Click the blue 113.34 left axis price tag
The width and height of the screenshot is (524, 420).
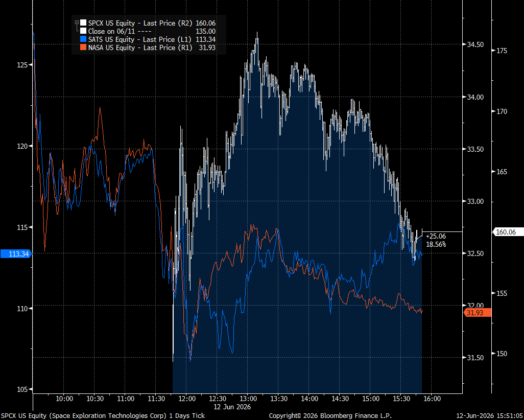click(16, 254)
